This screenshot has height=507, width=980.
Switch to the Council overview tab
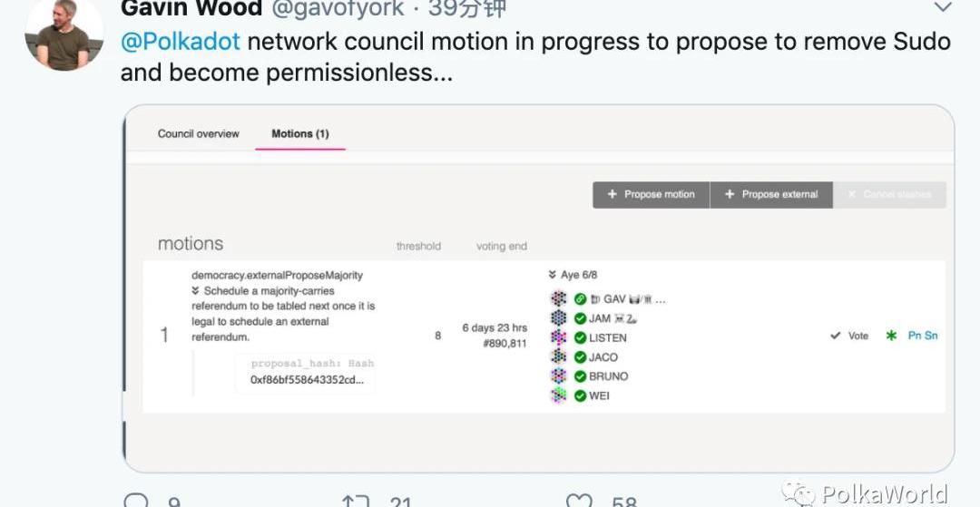coord(198,133)
